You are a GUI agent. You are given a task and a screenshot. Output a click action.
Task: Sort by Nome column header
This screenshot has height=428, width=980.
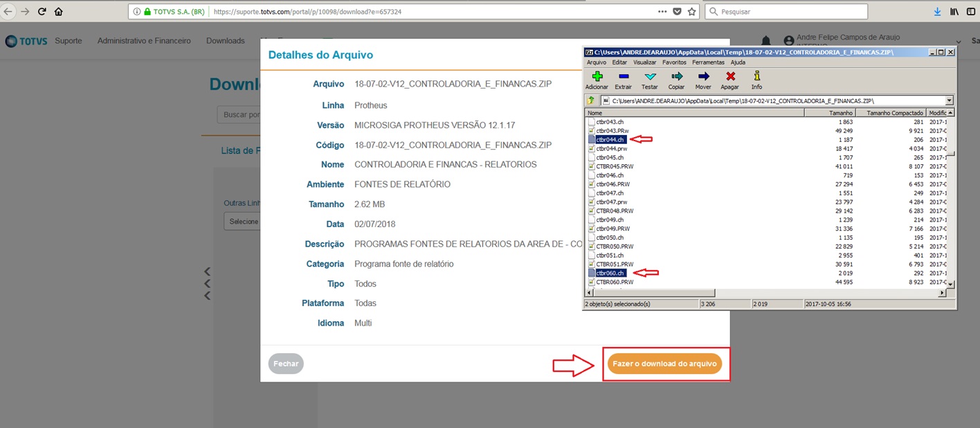694,112
